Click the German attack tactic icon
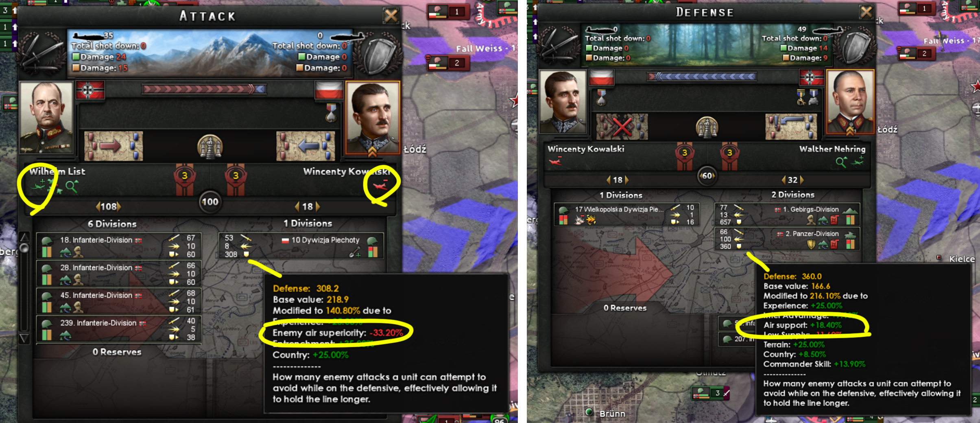This screenshot has height=423, width=980. [113, 146]
